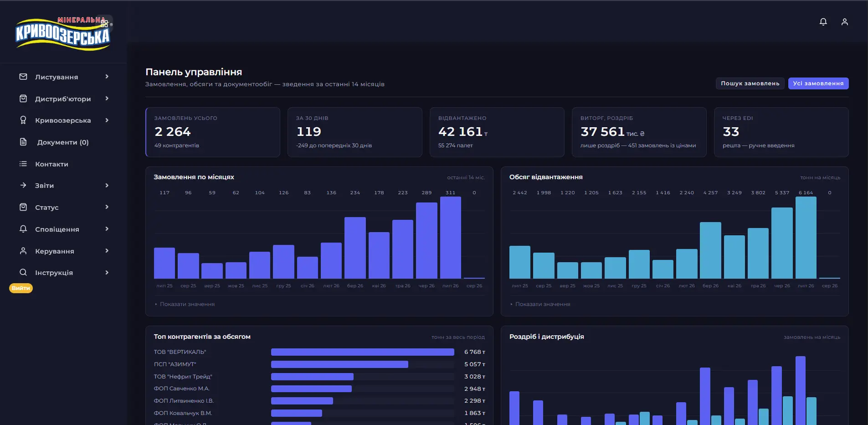Click the Топ контрагентів за обсягом title

[202, 337]
